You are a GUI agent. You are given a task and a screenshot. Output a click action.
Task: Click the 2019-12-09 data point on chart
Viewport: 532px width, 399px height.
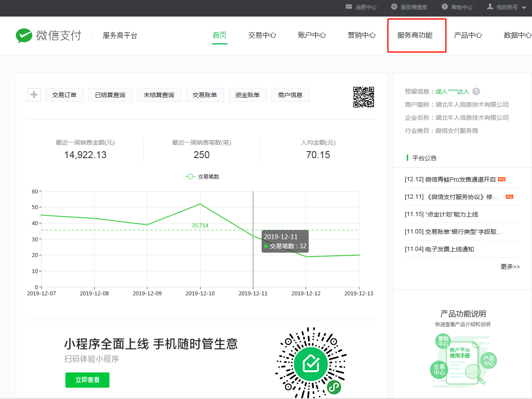pyautogui.click(x=147, y=225)
